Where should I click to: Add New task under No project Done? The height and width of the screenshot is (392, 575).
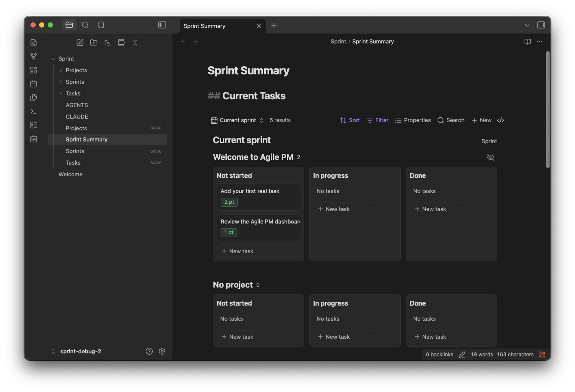(452, 337)
